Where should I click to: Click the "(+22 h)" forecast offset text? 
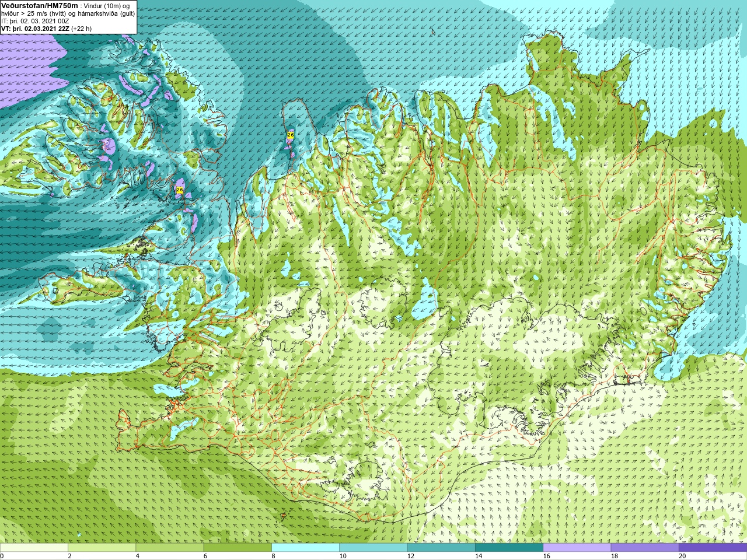81,29
